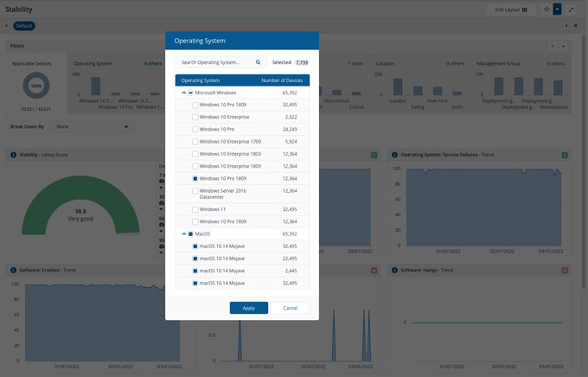The width and height of the screenshot is (588, 377).
Task: Click the favorite star icon
Action: [546, 9]
